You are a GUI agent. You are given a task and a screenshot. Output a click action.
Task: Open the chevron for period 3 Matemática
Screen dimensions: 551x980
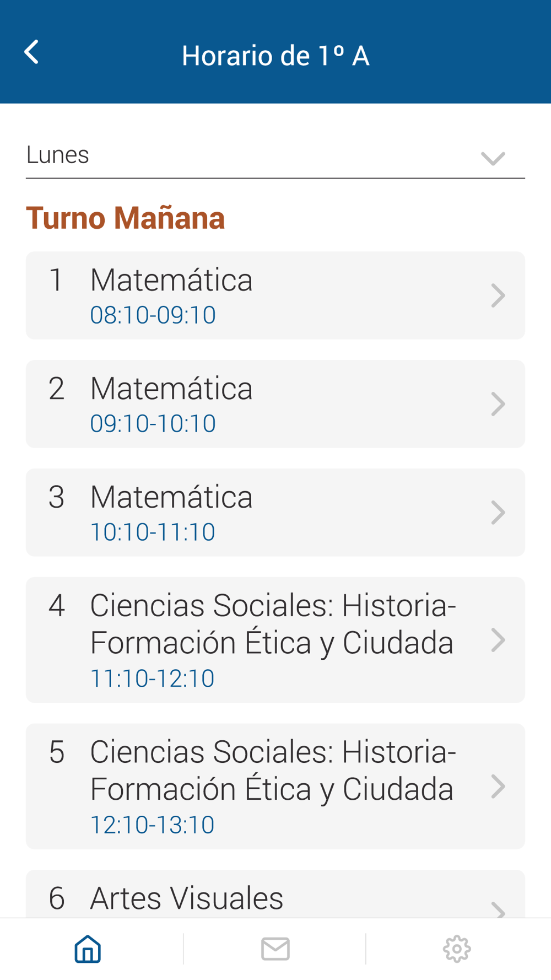[x=498, y=513]
